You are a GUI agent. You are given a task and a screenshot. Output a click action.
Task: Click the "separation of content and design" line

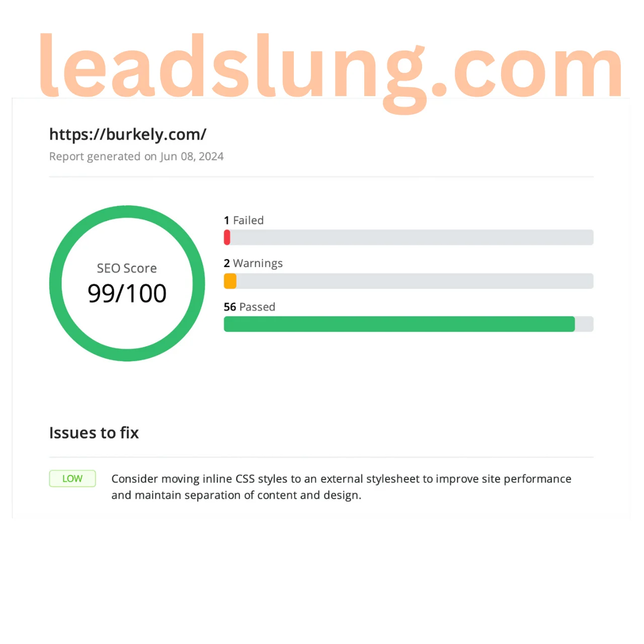point(236,496)
